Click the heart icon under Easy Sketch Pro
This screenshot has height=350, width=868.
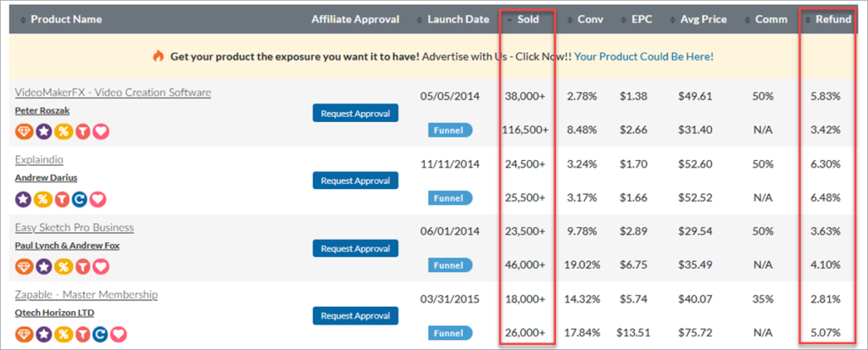click(x=101, y=266)
